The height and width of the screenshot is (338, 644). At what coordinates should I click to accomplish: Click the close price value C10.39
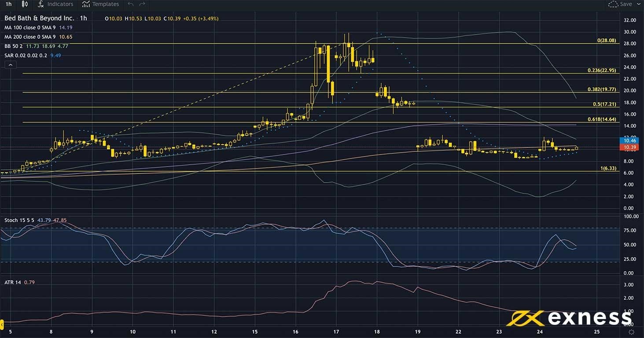pyautogui.click(x=172, y=18)
